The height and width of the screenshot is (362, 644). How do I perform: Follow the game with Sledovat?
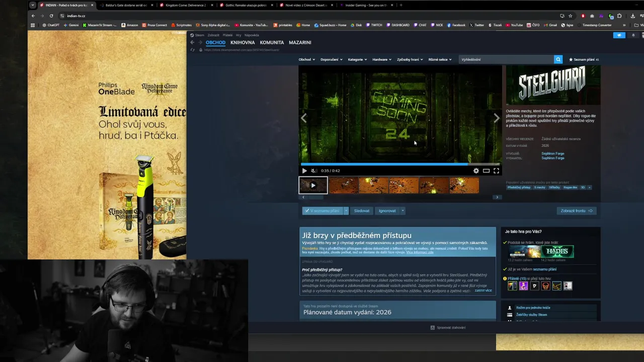[361, 211]
